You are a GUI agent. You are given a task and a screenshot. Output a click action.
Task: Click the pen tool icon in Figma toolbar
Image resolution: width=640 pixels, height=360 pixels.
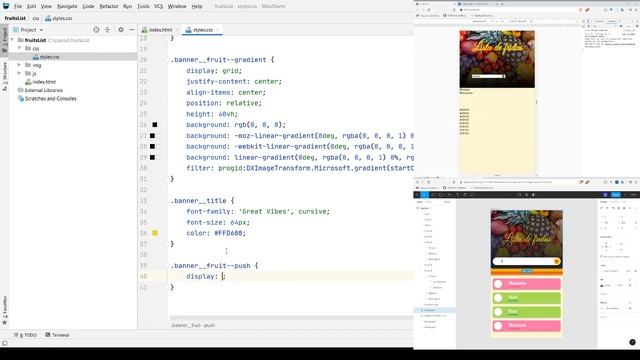coord(450,195)
